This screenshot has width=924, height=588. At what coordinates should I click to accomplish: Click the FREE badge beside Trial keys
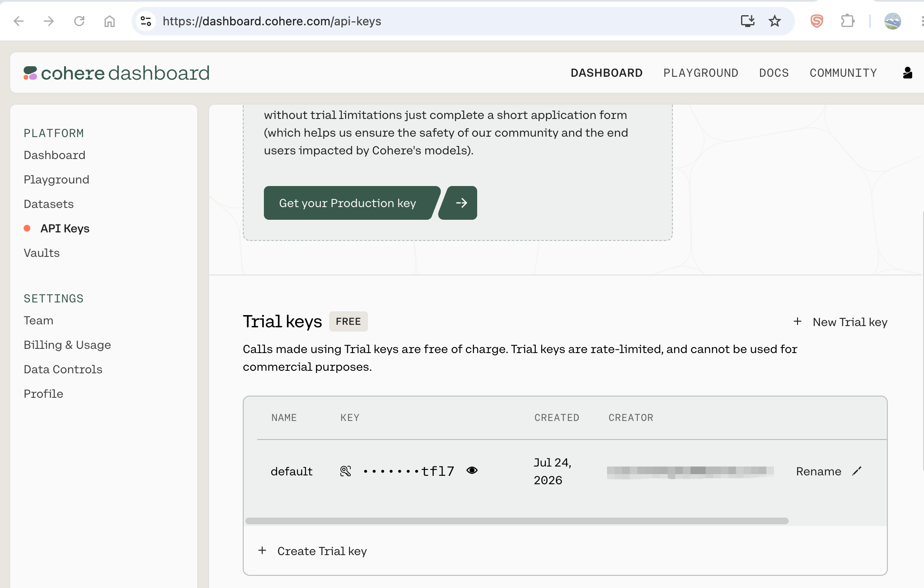coord(349,321)
